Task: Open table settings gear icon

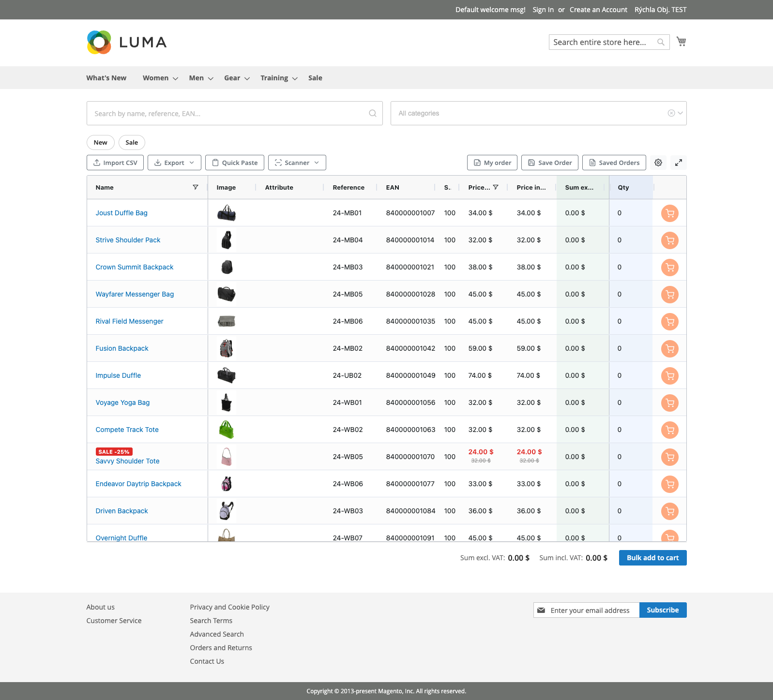Action: 658,163
